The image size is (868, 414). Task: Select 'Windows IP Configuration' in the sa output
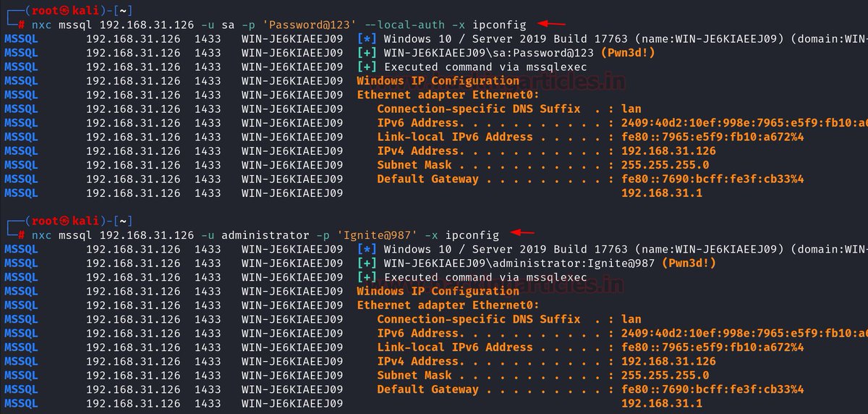click(438, 81)
